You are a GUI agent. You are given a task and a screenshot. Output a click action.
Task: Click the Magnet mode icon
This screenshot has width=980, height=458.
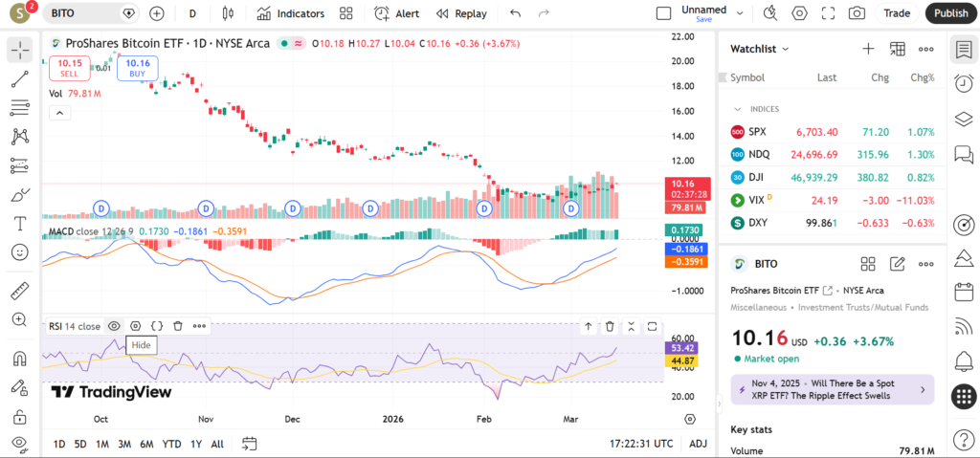pyautogui.click(x=19, y=360)
